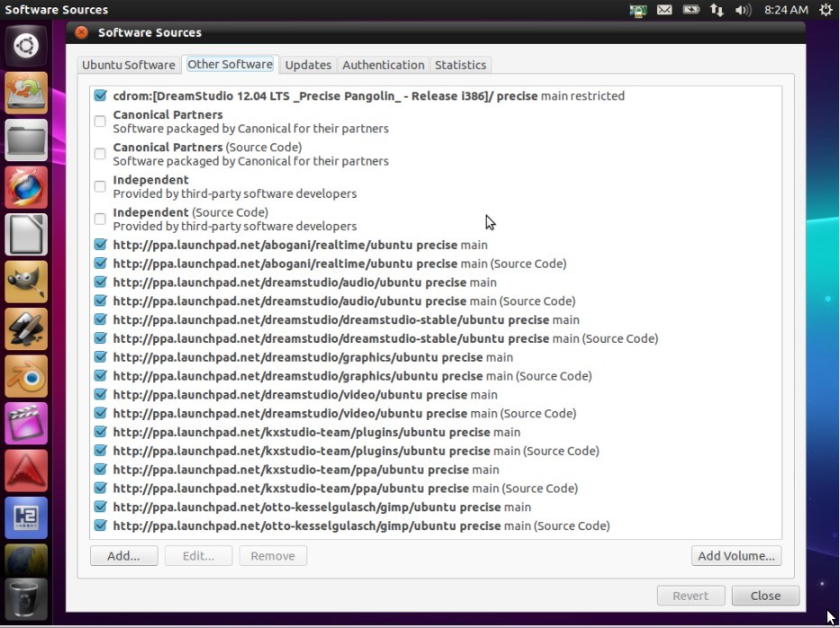This screenshot has width=840, height=628.
Task: Launch the installer icon in the dock
Action: [x=26, y=93]
